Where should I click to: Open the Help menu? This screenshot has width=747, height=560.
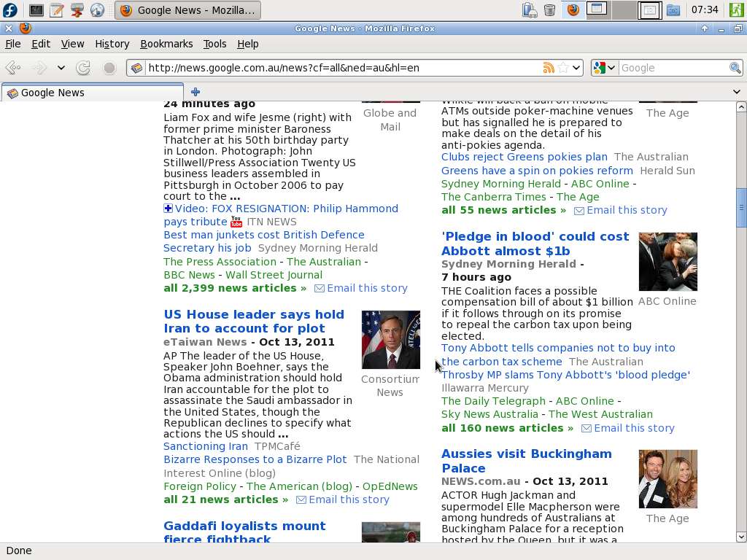248,44
